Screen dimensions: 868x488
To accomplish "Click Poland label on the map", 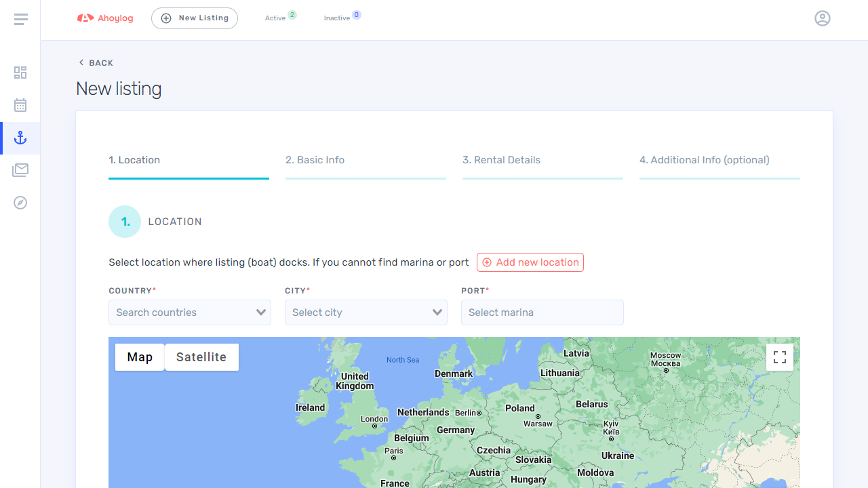I will 520,408.
